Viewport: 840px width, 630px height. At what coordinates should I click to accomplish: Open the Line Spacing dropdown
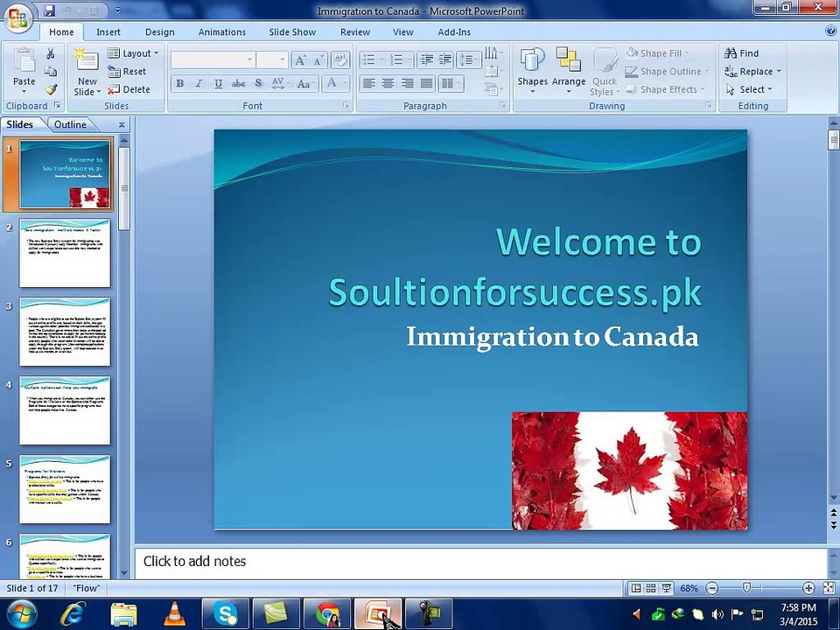[x=469, y=59]
